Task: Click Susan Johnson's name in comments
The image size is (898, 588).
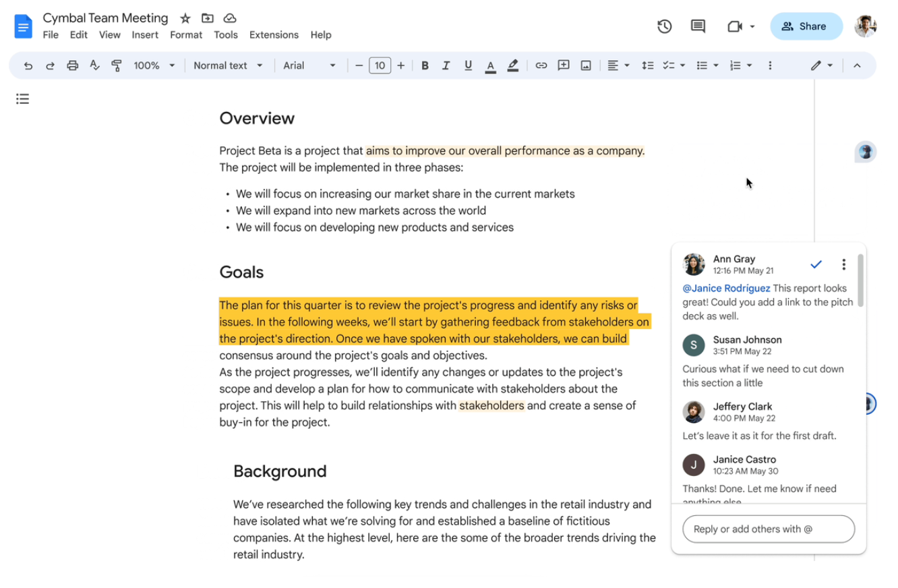Action: tap(747, 340)
